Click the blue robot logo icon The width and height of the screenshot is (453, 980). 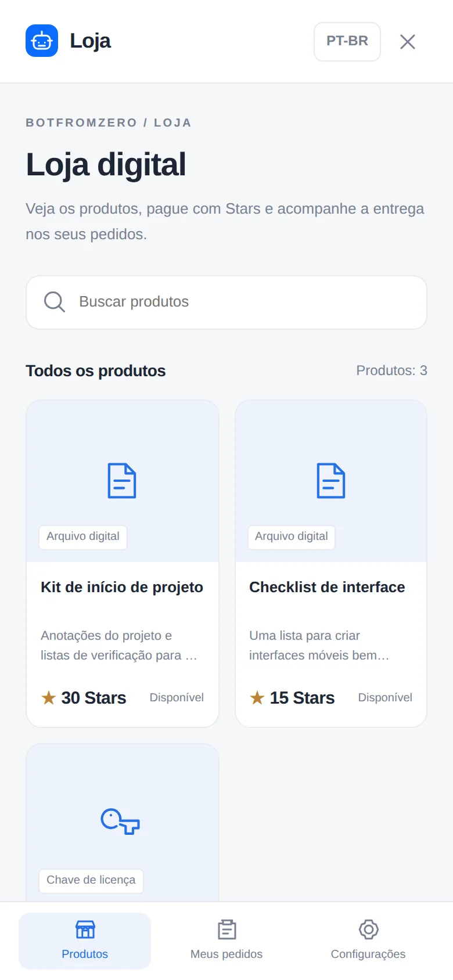(42, 41)
